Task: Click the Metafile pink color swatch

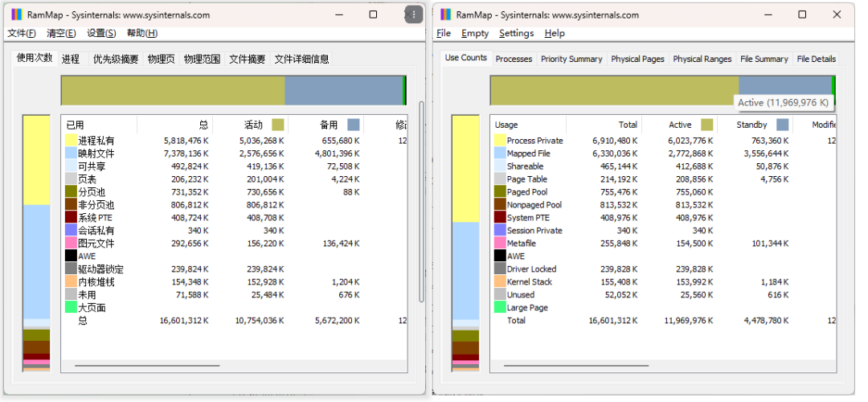Action: click(x=500, y=243)
